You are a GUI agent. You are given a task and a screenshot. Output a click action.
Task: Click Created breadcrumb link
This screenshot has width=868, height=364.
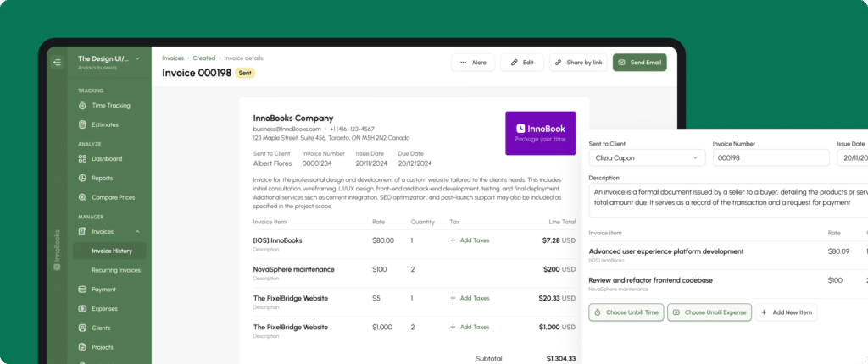coord(203,58)
